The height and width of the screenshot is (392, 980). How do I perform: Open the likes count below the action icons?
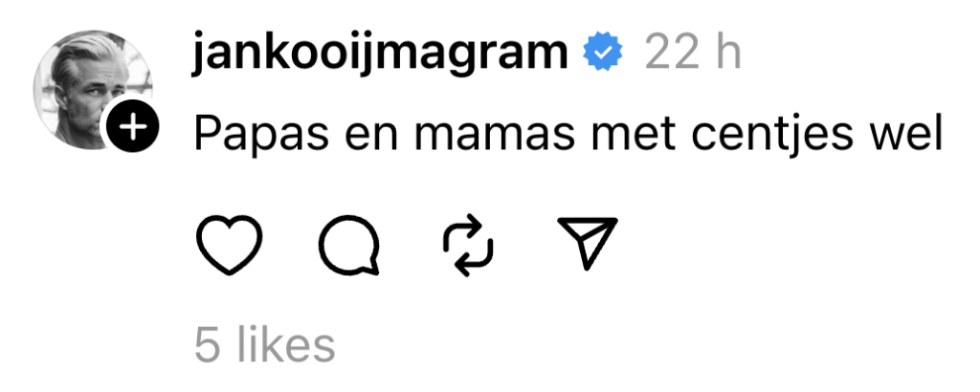point(265,345)
